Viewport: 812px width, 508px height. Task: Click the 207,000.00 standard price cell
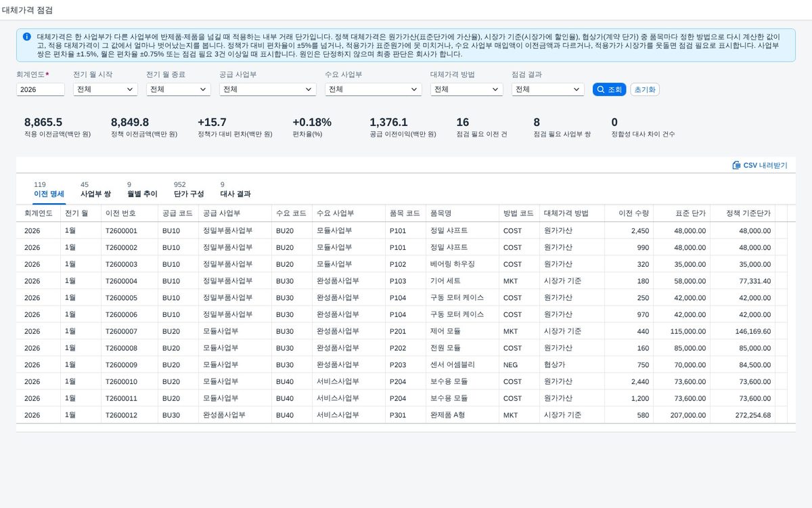point(683,415)
